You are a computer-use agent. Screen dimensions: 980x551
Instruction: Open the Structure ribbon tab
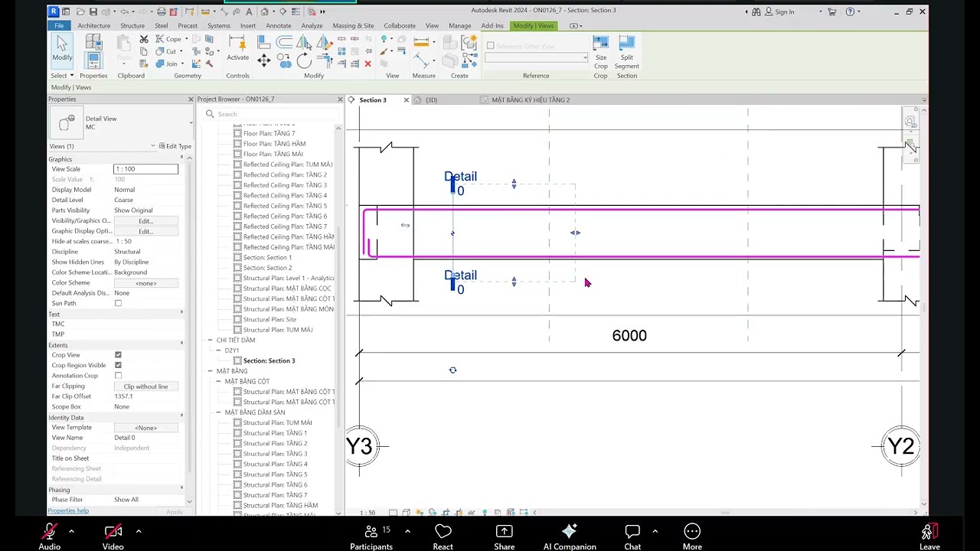coord(132,26)
